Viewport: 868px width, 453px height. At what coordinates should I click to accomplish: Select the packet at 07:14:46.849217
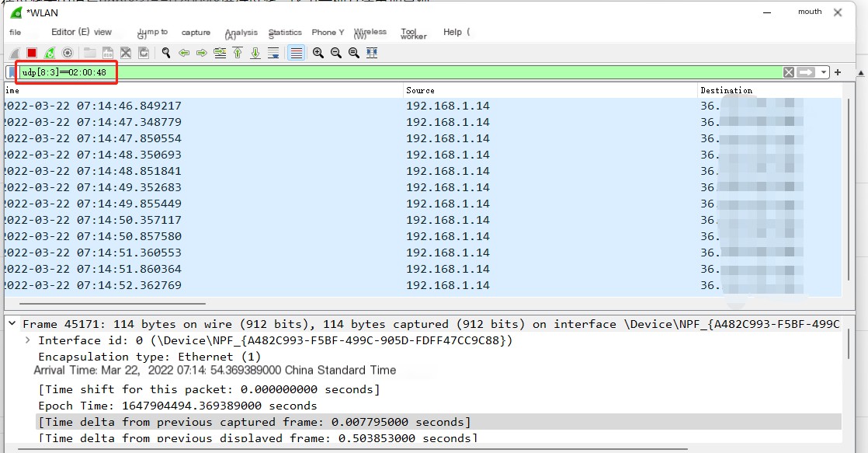tap(423, 106)
